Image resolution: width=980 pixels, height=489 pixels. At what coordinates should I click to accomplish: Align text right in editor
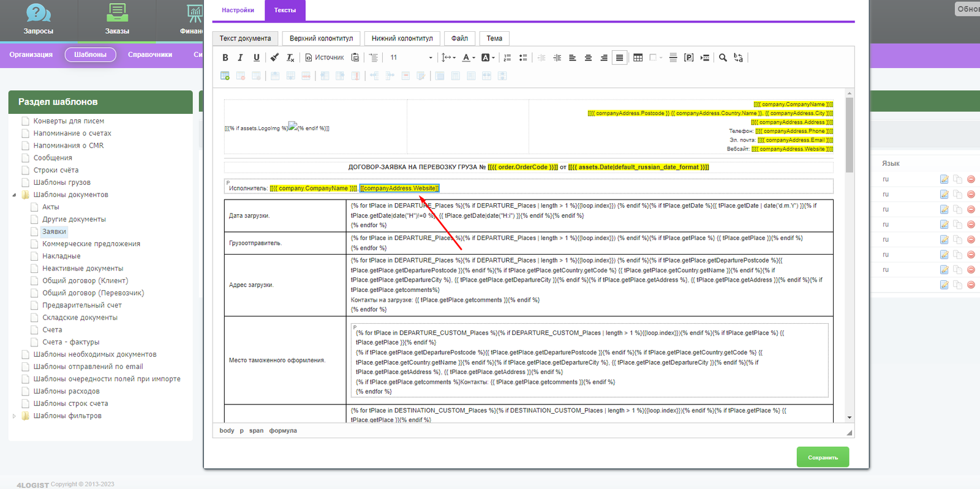604,58
